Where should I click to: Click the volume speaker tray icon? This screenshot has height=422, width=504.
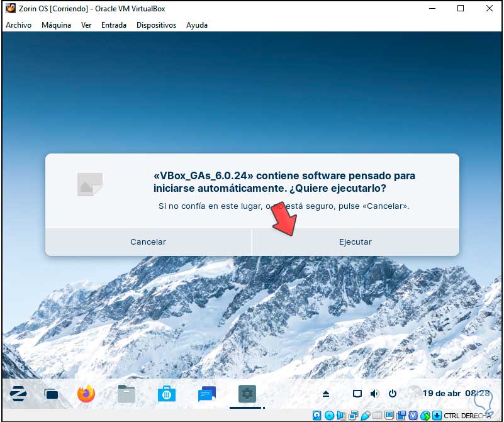374,394
